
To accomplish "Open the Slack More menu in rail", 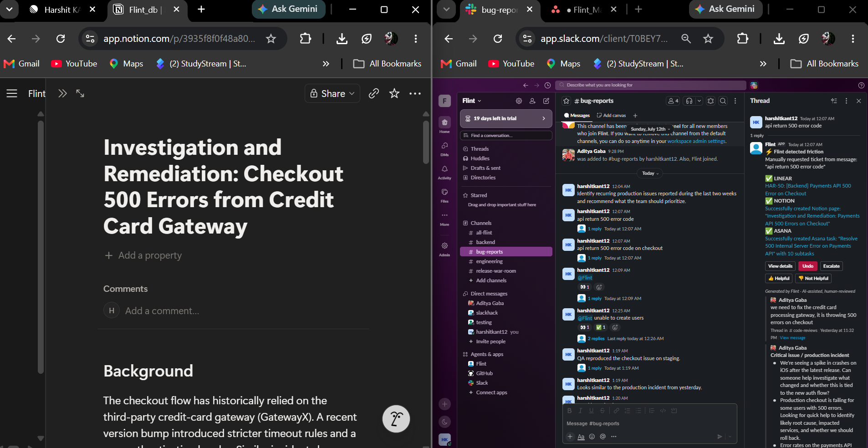I will tap(444, 219).
